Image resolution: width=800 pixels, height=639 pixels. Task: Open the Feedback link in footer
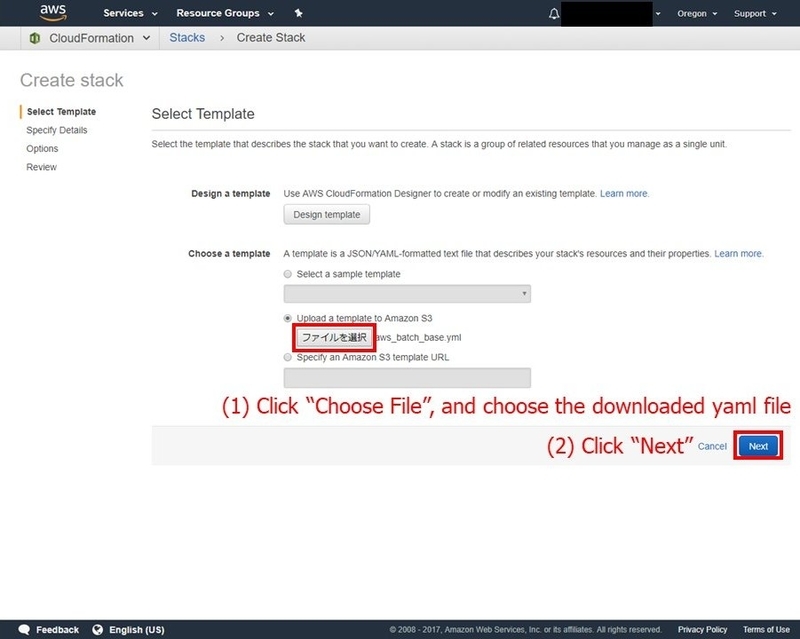coord(57,629)
